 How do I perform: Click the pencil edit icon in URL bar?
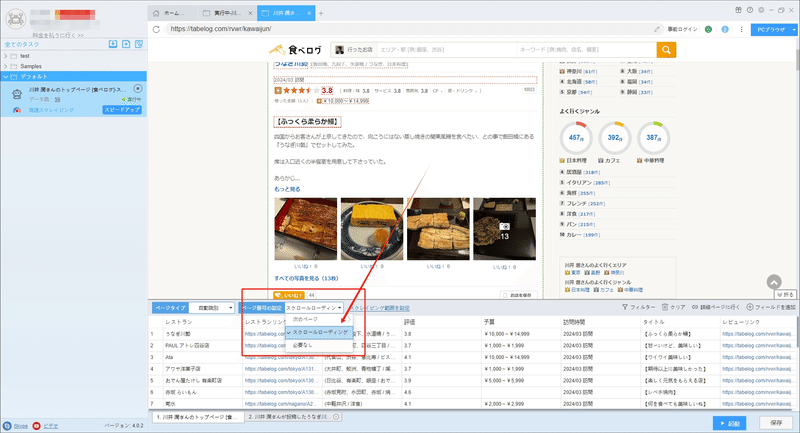pos(657,29)
